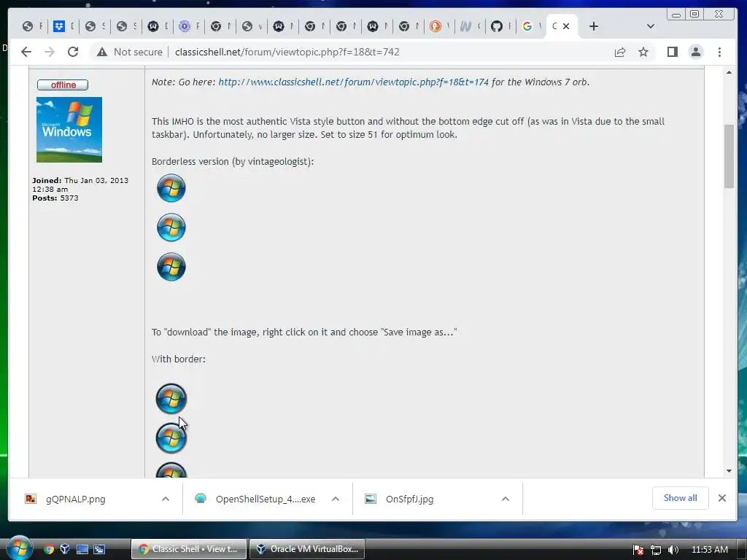Go back to the previous page
The image size is (747, 560).
[26, 52]
